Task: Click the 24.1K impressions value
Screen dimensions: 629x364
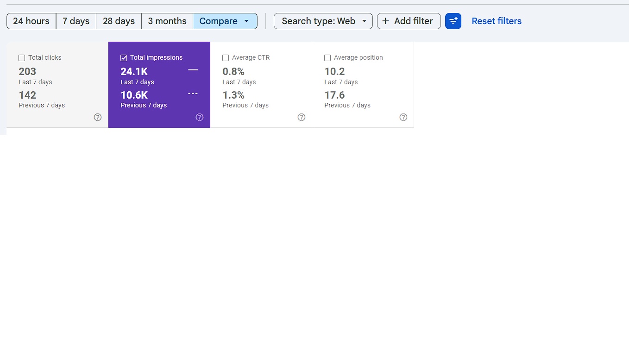Action: (x=134, y=71)
